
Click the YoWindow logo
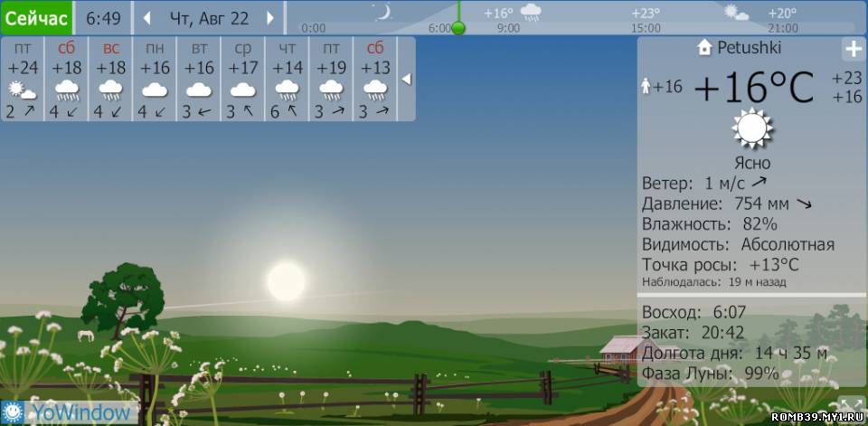point(70,412)
